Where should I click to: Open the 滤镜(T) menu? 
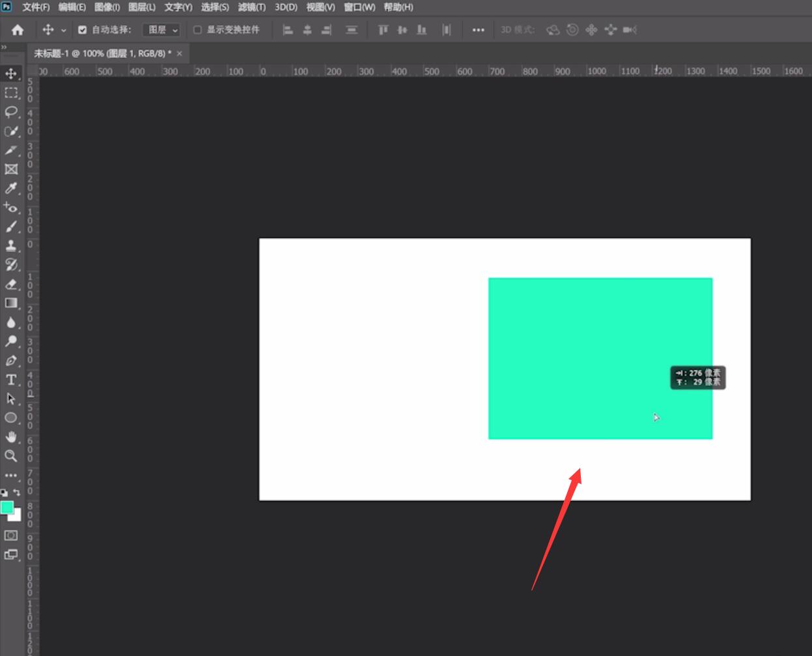point(252,7)
